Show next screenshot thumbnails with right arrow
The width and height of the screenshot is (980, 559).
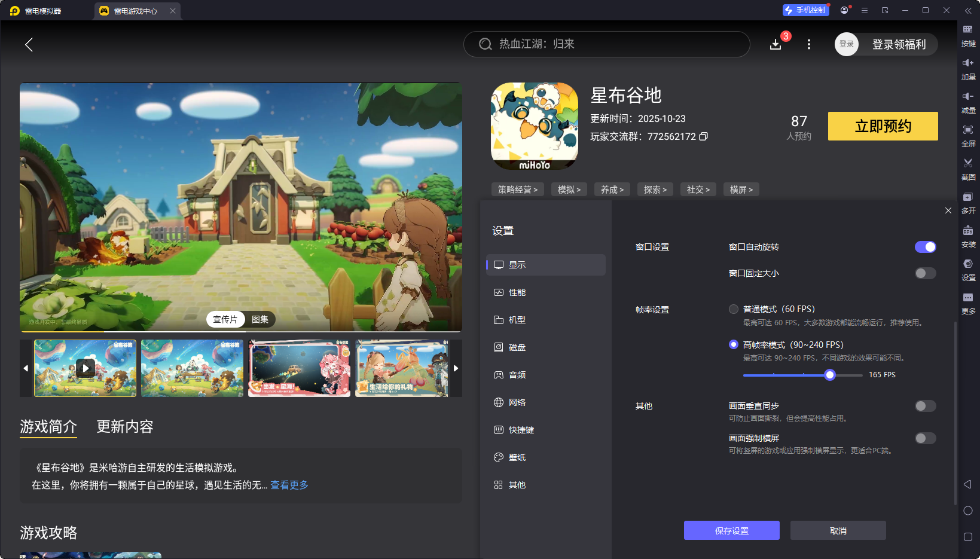pos(456,368)
